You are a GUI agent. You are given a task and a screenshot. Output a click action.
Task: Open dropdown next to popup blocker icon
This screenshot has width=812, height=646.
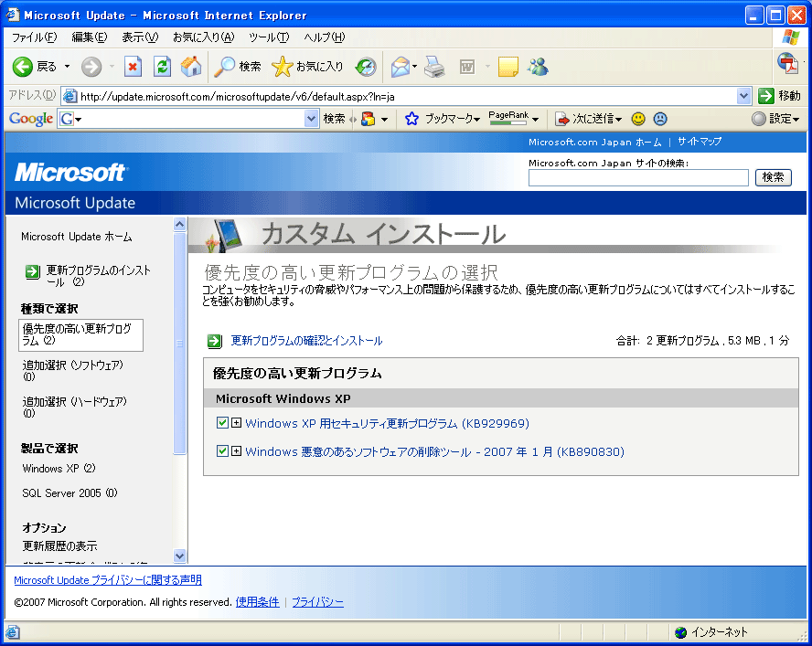(384, 120)
